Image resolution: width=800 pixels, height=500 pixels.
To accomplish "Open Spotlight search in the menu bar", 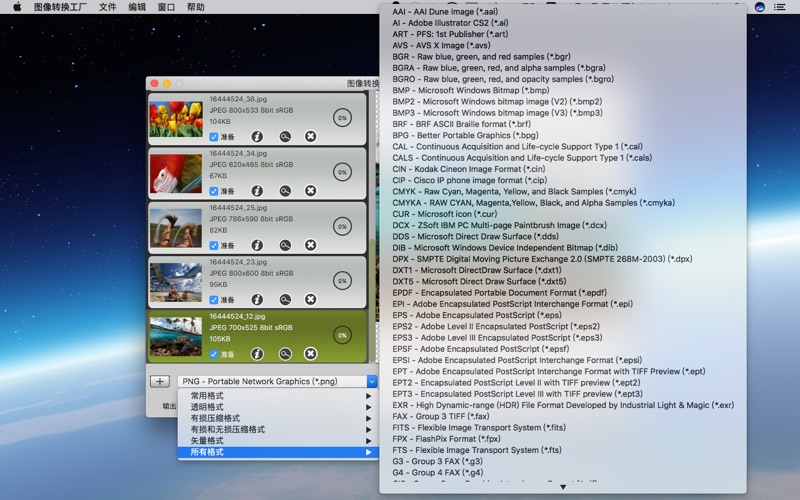I will coord(739,7).
